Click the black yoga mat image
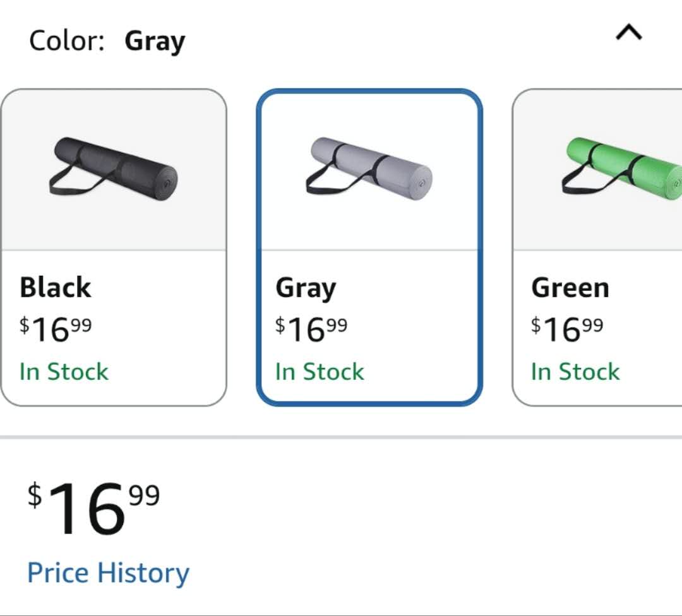The height and width of the screenshot is (616, 682). [114, 167]
